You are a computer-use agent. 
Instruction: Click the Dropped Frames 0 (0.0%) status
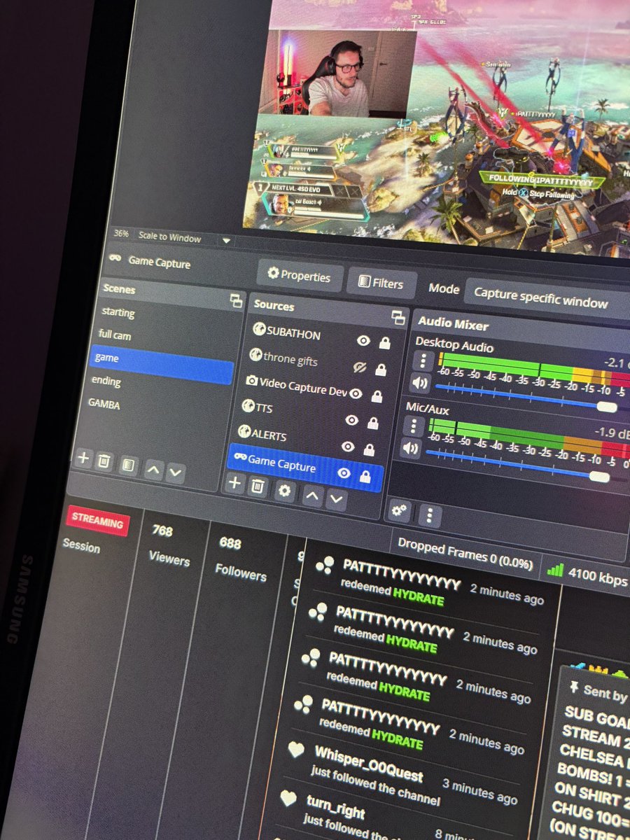(465, 553)
